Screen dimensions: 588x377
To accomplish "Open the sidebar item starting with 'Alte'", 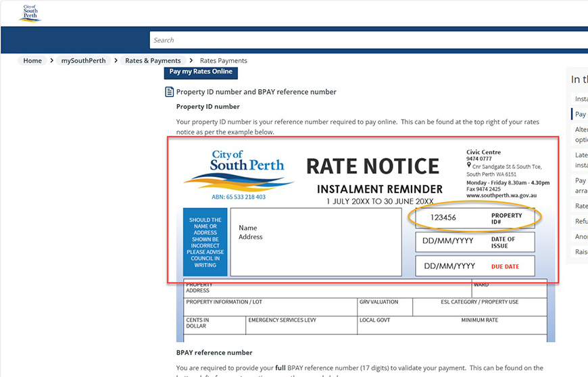I will (580, 134).
